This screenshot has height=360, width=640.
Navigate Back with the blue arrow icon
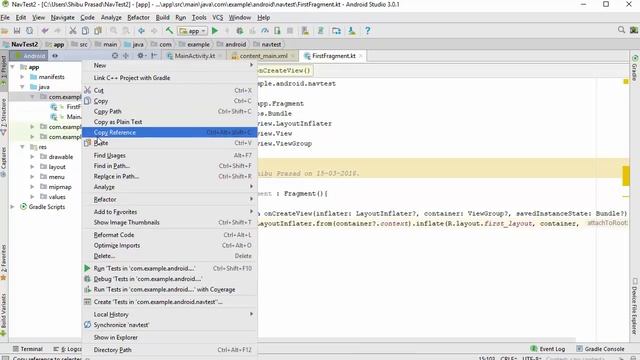pos(141,31)
